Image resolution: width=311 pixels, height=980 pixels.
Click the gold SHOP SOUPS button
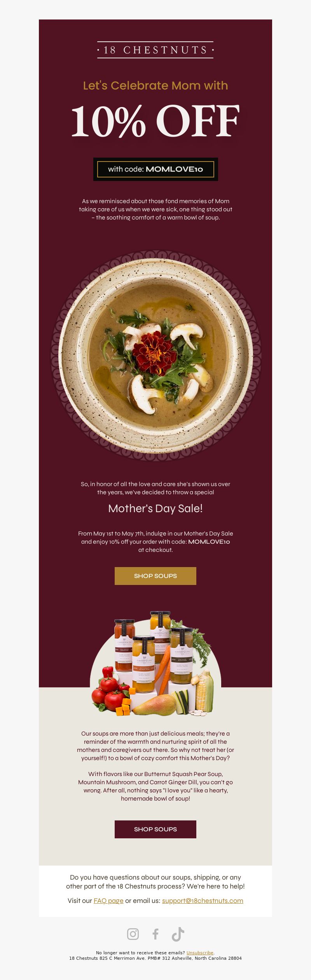pyautogui.click(x=155, y=576)
